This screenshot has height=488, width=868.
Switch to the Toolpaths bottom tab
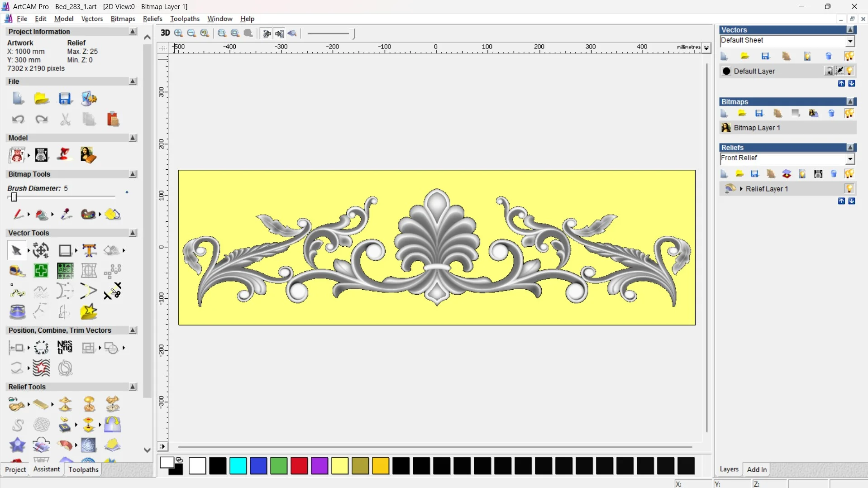click(83, 469)
